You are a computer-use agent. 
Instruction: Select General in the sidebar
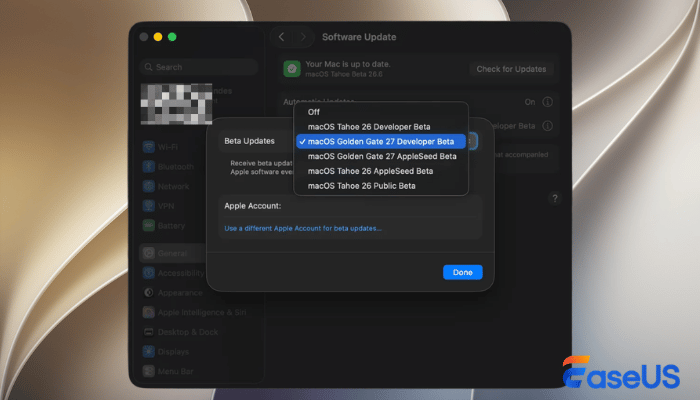coord(173,253)
